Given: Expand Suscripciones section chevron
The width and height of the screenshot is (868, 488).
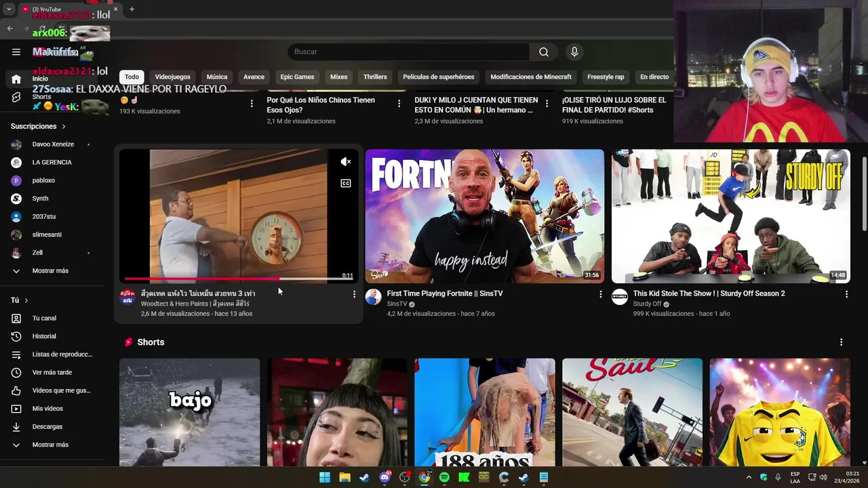Looking at the screenshot, I should point(64,127).
